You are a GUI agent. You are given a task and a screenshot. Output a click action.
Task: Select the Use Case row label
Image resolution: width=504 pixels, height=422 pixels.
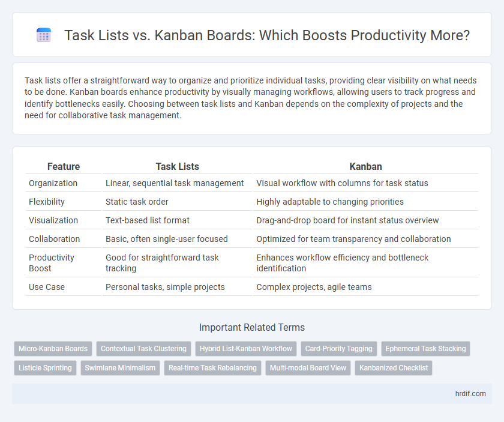tap(47, 287)
